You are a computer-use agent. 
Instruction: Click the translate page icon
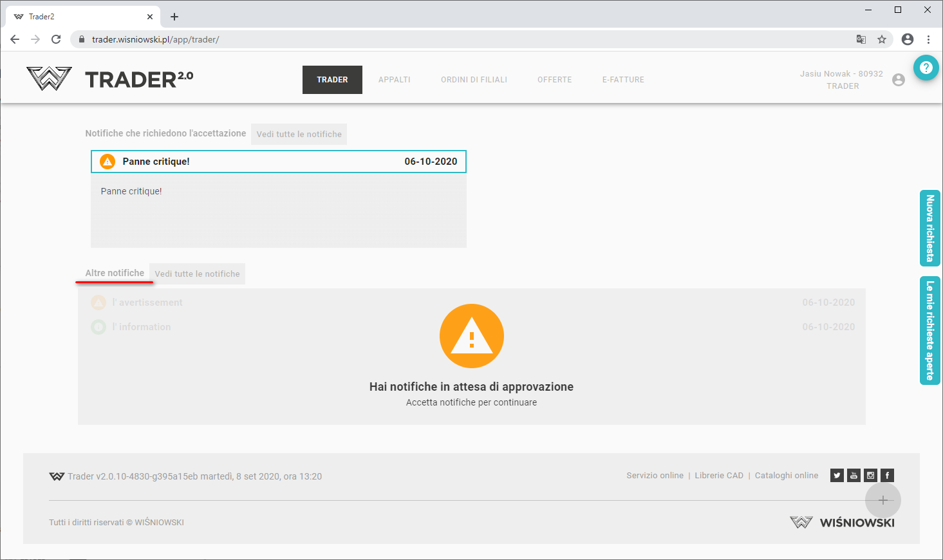(x=861, y=39)
